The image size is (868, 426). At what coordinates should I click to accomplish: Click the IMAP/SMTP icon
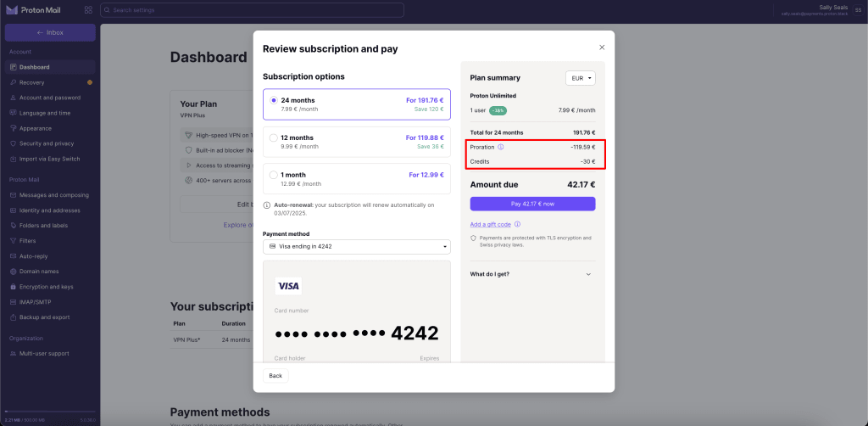pyautogui.click(x=14, y=302)
